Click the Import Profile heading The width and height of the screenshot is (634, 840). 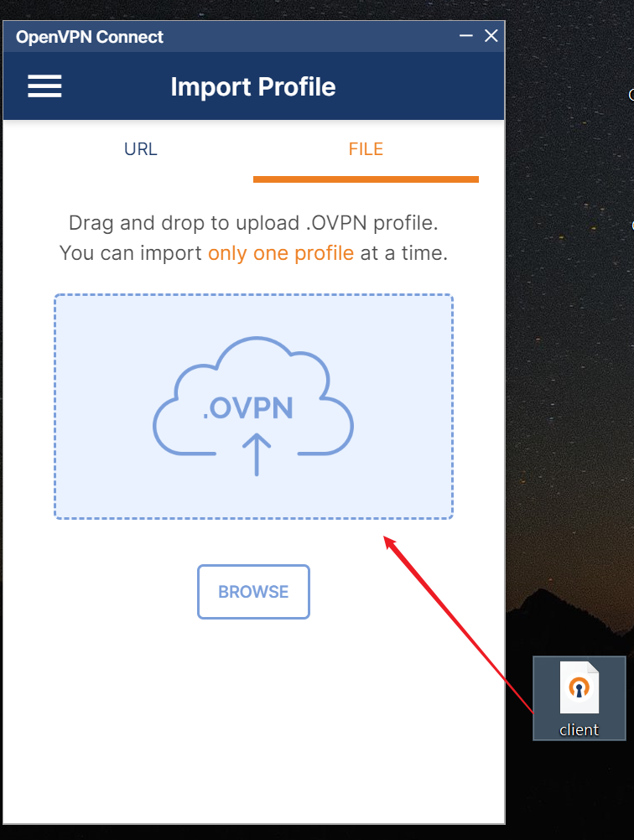tap(253, 87)
